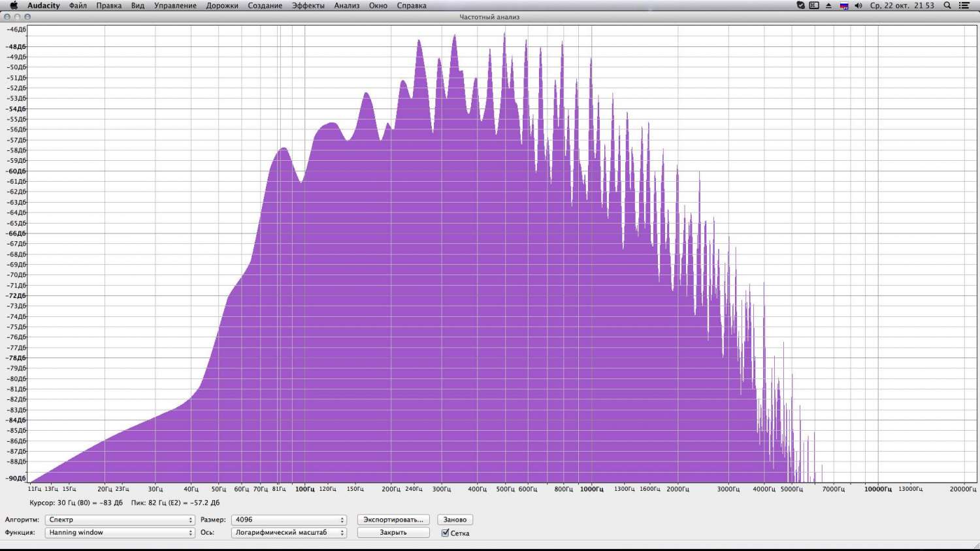The width and height of the screenshot is (980, 551).
Task: Open the Алгоритм dropdown showing Спектр
Action: pyautogui.click(x=120, y=520)
